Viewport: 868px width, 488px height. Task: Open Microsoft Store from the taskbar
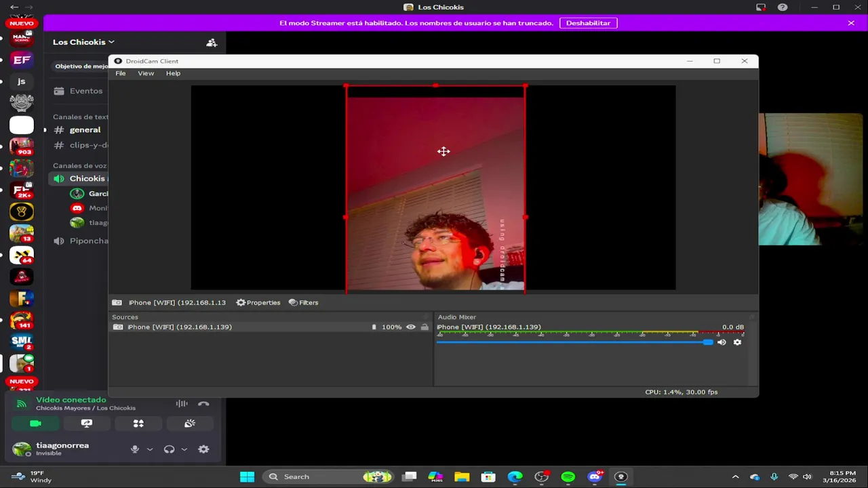pos(488,476)
